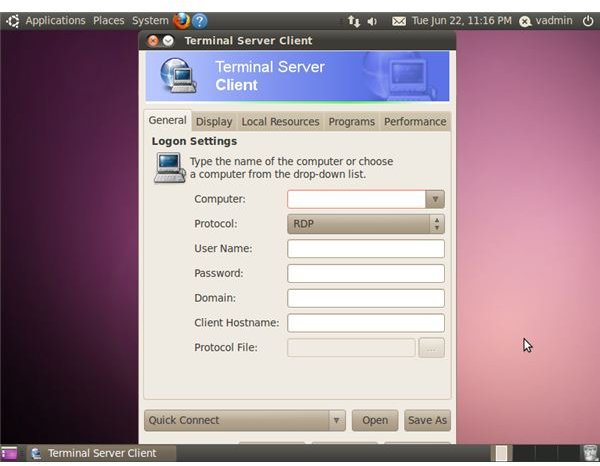The image size is (600, 466).
Task: Focus the Computer text field
Action: 357,199
